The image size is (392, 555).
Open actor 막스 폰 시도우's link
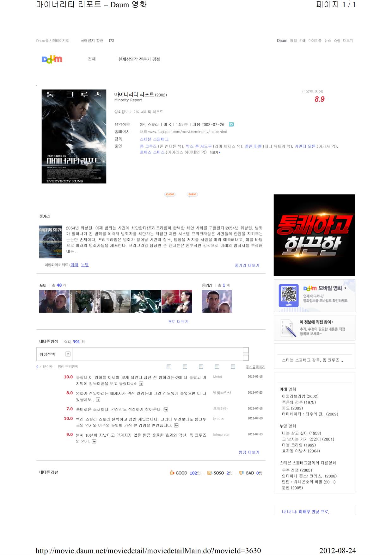point(199,146)
